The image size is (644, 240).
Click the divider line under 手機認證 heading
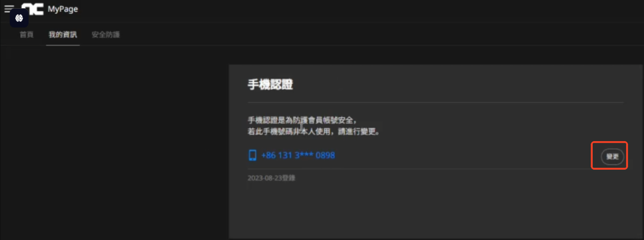[435, 102]
